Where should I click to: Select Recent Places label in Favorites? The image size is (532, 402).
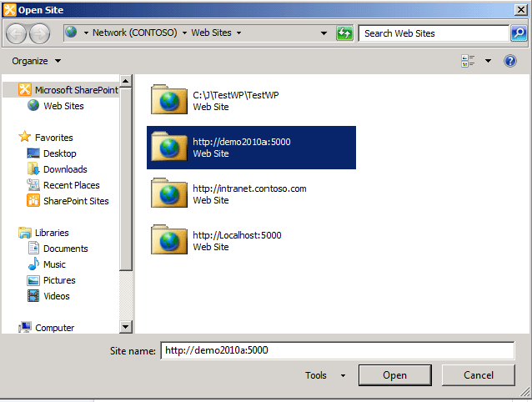tap(72, 185)
